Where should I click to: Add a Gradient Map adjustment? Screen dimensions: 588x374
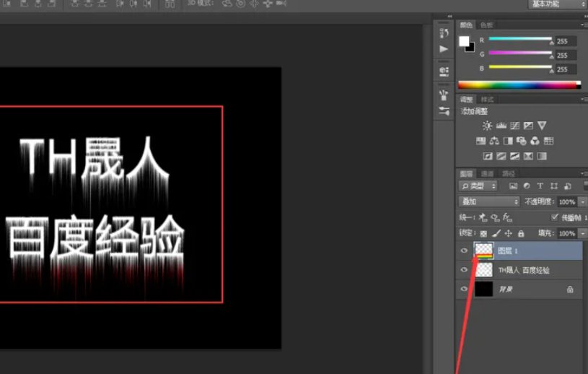tap(542, 156)
